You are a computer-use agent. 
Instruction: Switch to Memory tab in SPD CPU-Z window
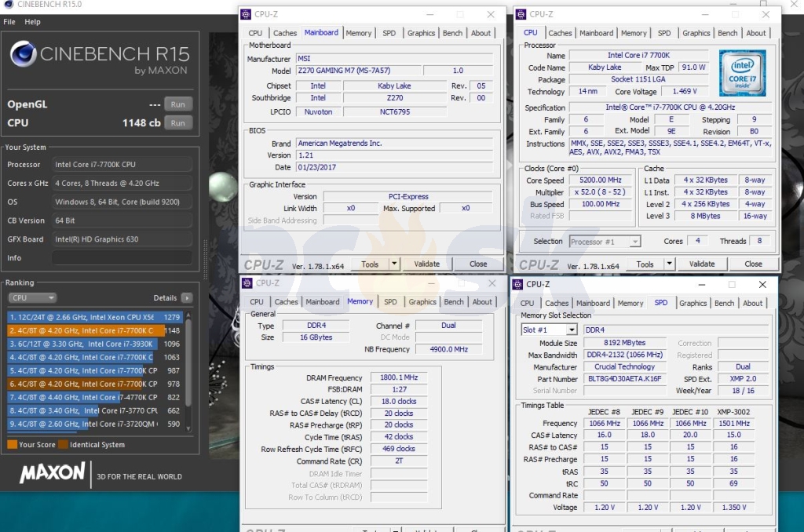pyautogui.click(x=630, y=304)
